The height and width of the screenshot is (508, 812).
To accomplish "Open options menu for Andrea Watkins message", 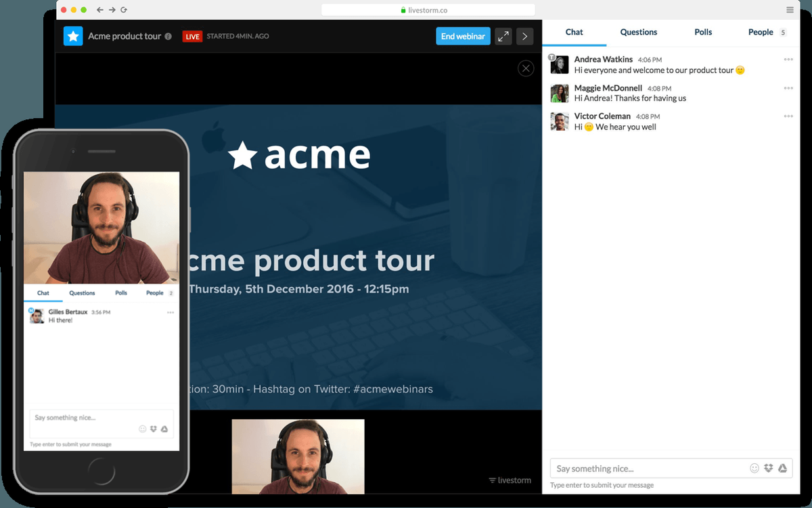I will (788, 60).
